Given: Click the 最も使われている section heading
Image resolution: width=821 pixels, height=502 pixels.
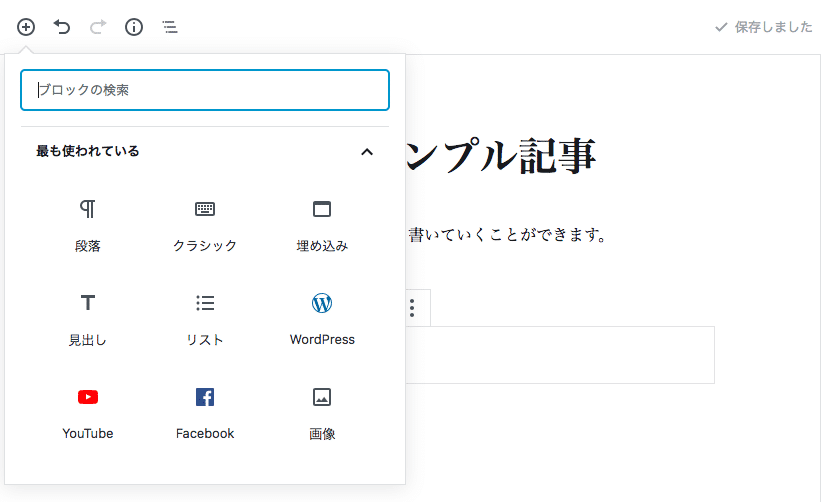Looking at the screenshot, I should (x=87, y=151).
